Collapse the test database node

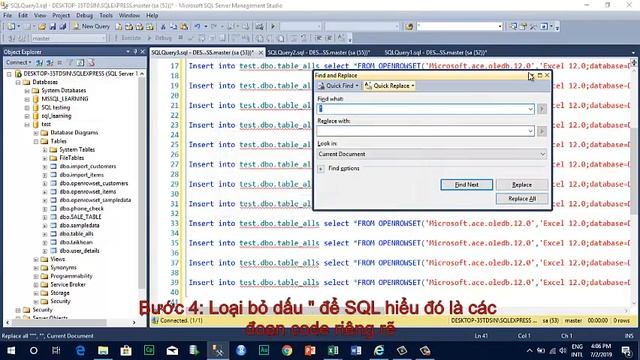point(27,124)
